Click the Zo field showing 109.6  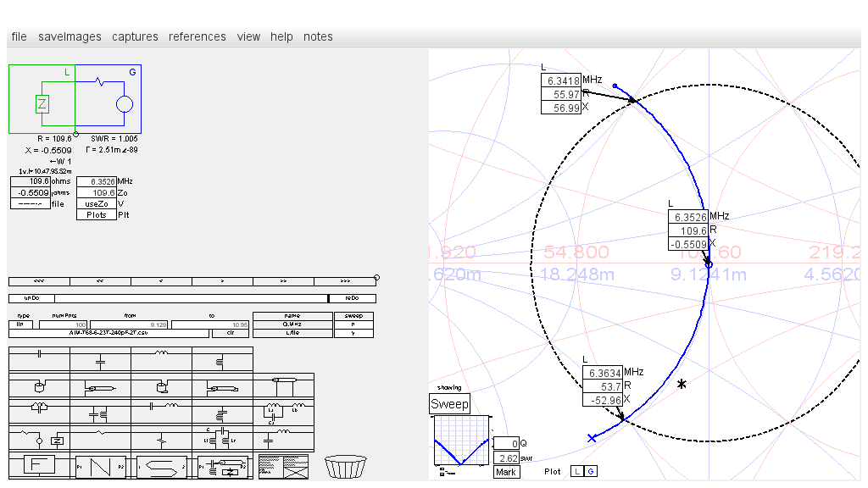coord(97,192)
